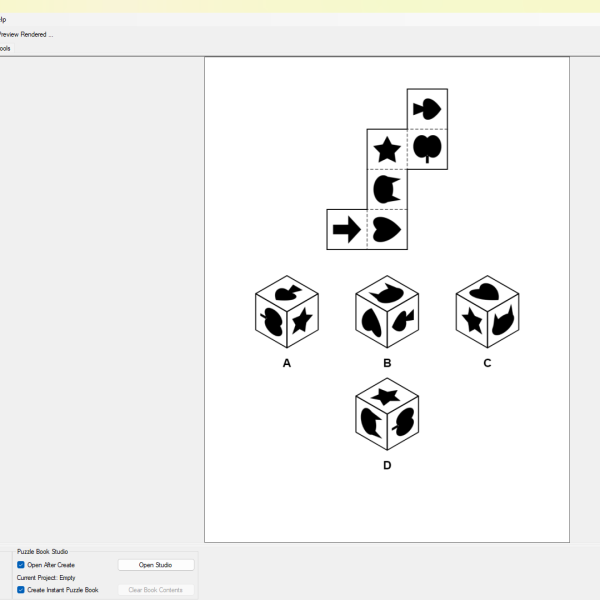Select the cube option B in preview
This screenshot has height=600, width=600.
point(387,311)
